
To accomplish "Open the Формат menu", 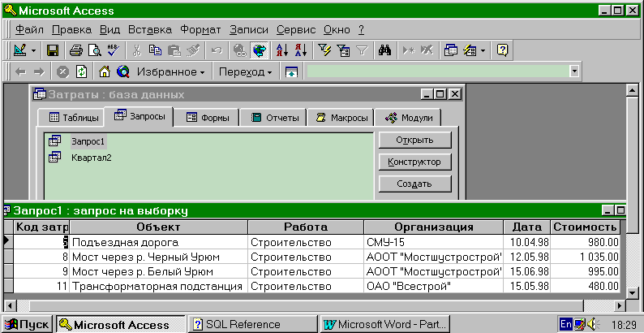I will point(201,29).
